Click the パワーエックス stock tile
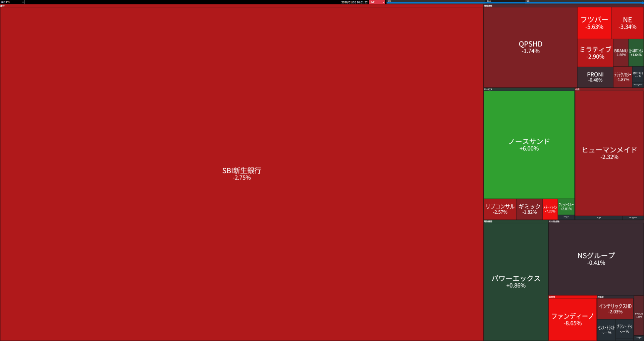 516,281
